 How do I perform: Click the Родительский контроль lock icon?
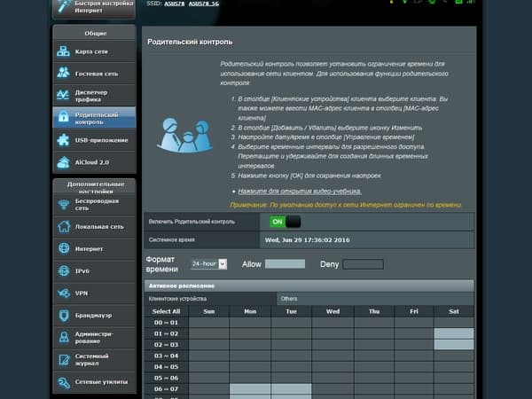tap(64, 117)
